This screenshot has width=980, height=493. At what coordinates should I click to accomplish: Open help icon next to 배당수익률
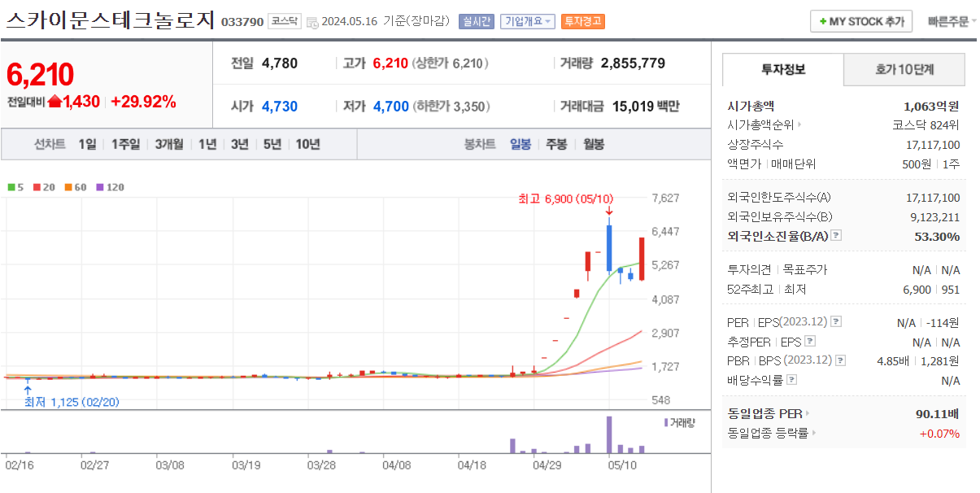(x=792, y=380)
